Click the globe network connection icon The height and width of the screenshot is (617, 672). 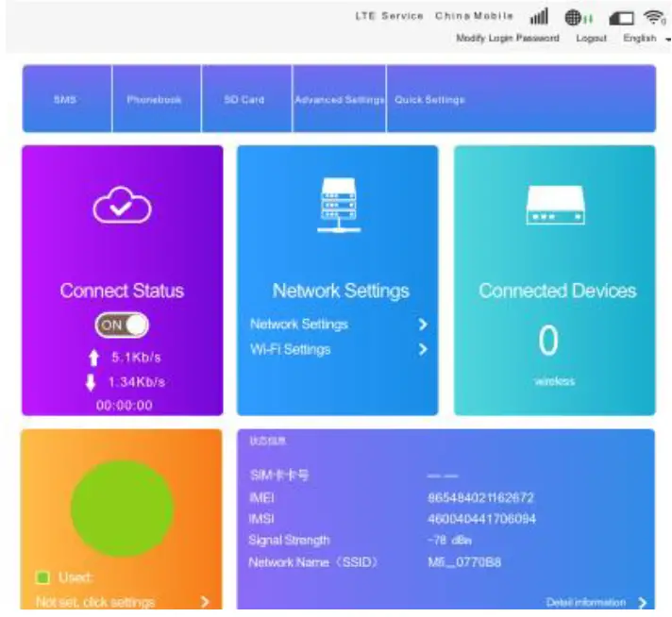pyautogui.click(x=578, y=18)
